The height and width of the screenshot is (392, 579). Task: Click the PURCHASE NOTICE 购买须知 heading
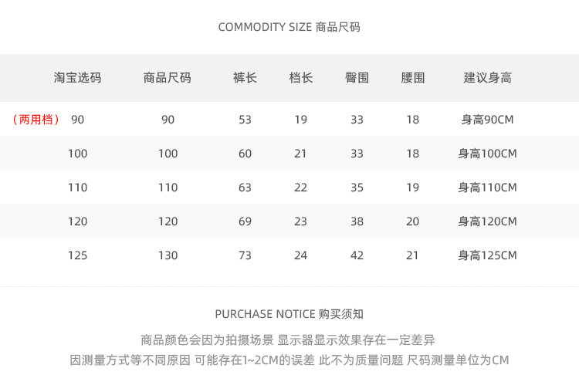pyautogui.click(x=289, y=314)
